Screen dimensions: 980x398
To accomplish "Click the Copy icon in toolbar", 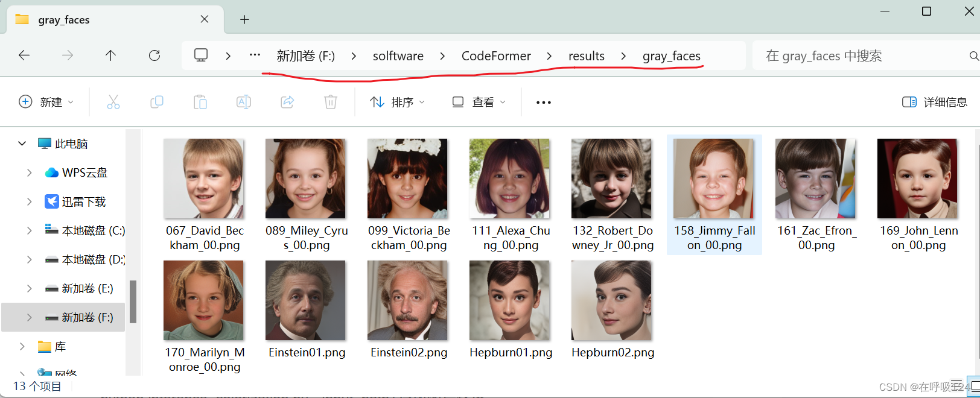I will pos(157,102).
